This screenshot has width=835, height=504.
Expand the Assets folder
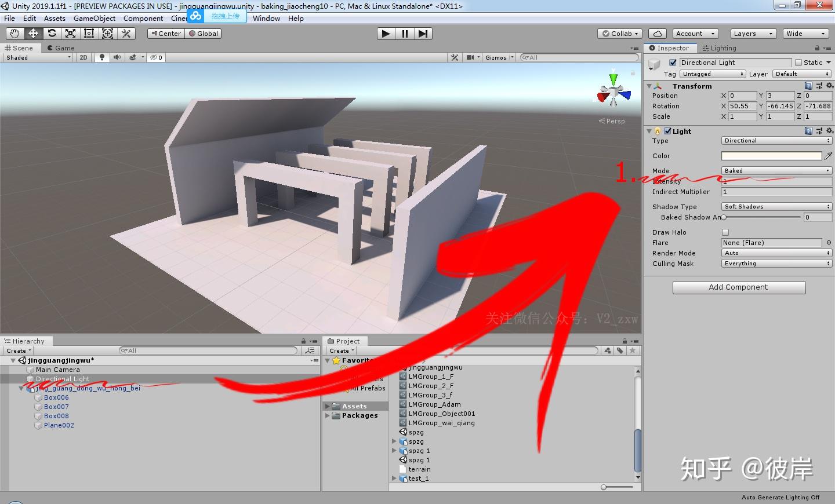tap(328, 406)
